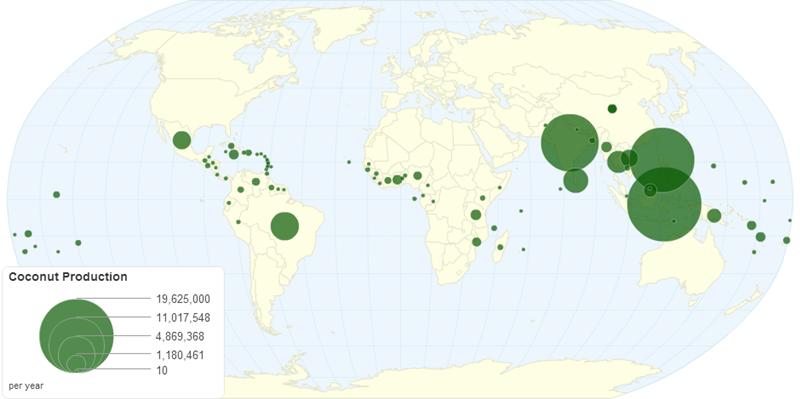This screenshot has width=800, height=399.
Task: Select the 1,180,461 legend label
Action: (181, 355)
